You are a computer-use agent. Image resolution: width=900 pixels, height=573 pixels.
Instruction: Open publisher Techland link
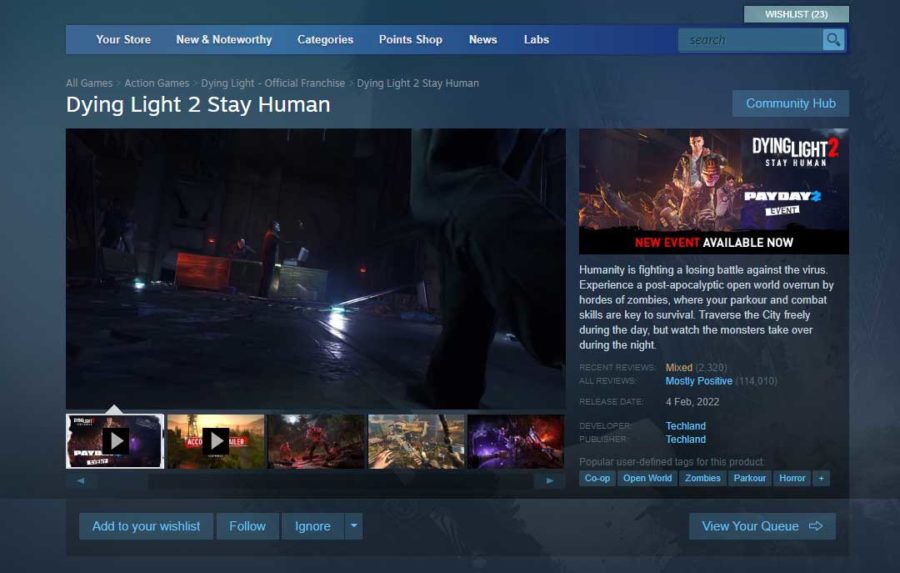click(x=685, y=439)
